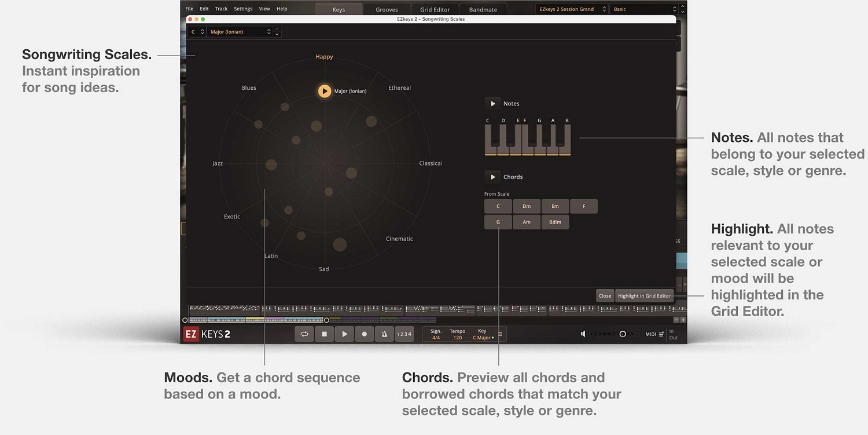Preview the F chord
This screenshot has height=435, width=868.
pyautogui.click(x=584, y=206)
